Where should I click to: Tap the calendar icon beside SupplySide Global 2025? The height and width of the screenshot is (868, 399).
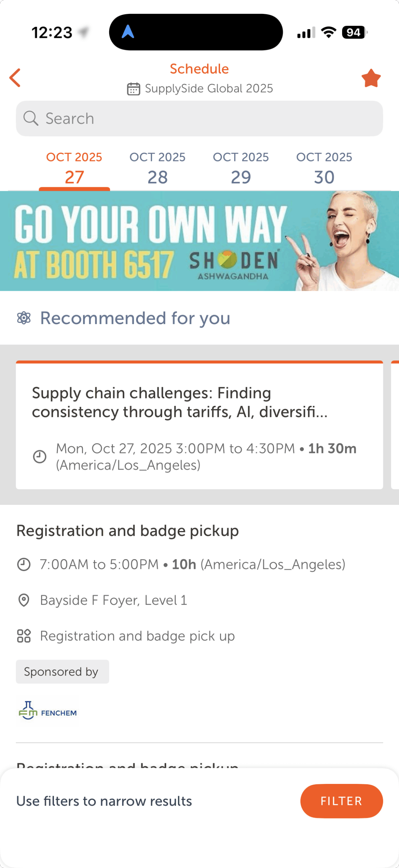pos(133,89)
